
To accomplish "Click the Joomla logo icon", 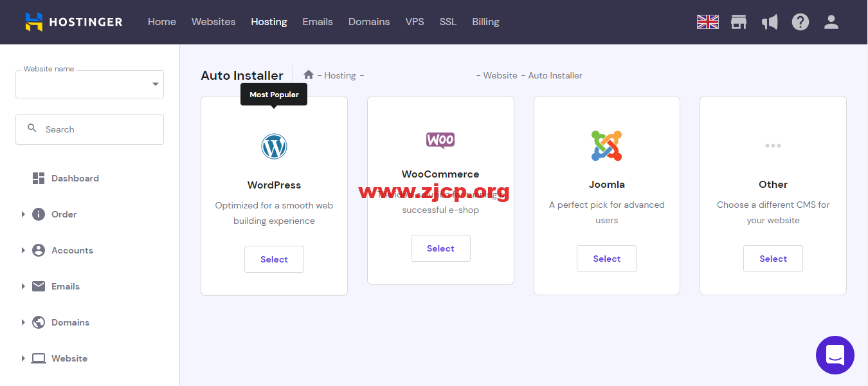I will point(606,145).
